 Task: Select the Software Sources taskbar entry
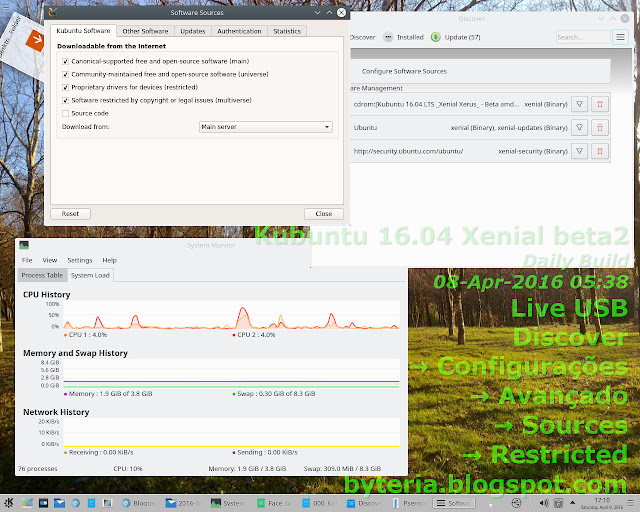click(454, 503)
